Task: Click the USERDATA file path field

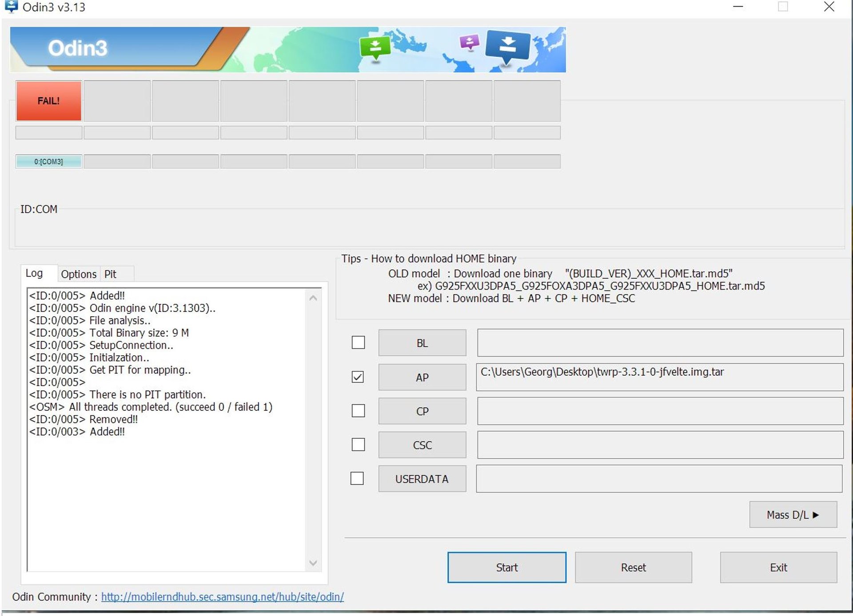Action: pos(659,478)
